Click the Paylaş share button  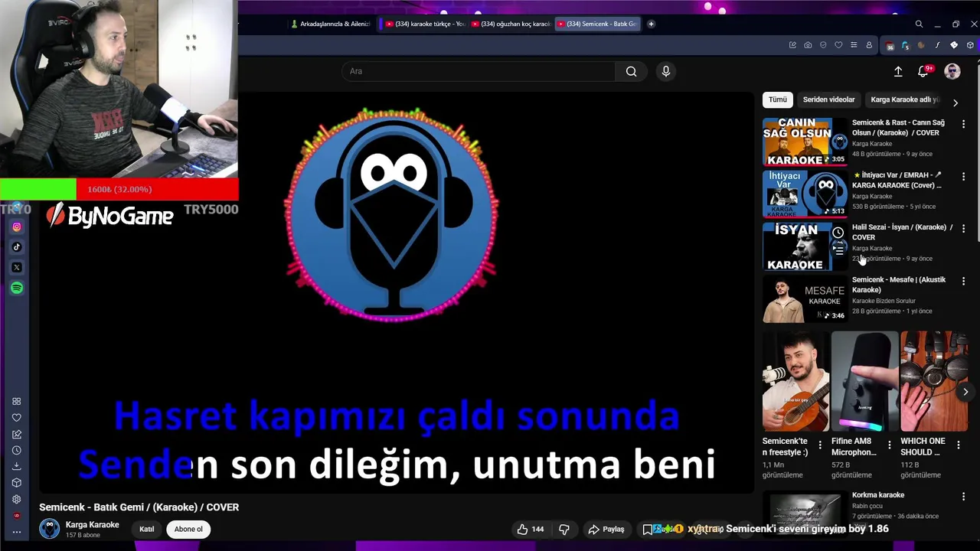point(606,529)
